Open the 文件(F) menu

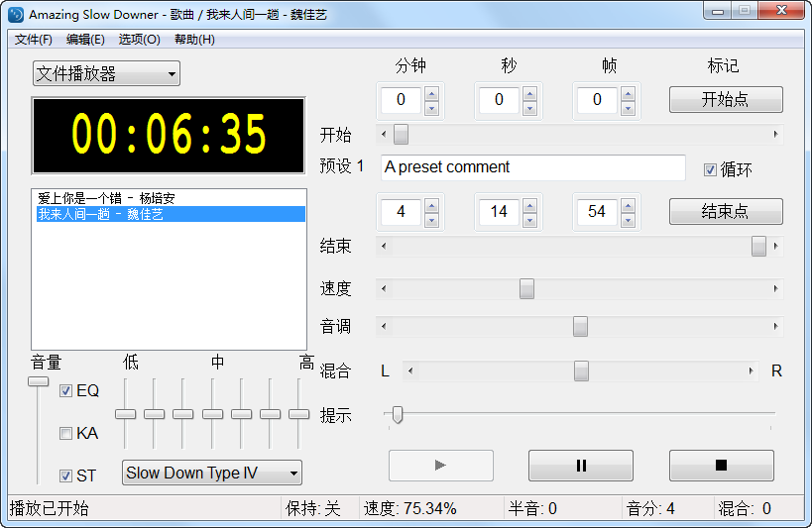click(x=33, y=40)
